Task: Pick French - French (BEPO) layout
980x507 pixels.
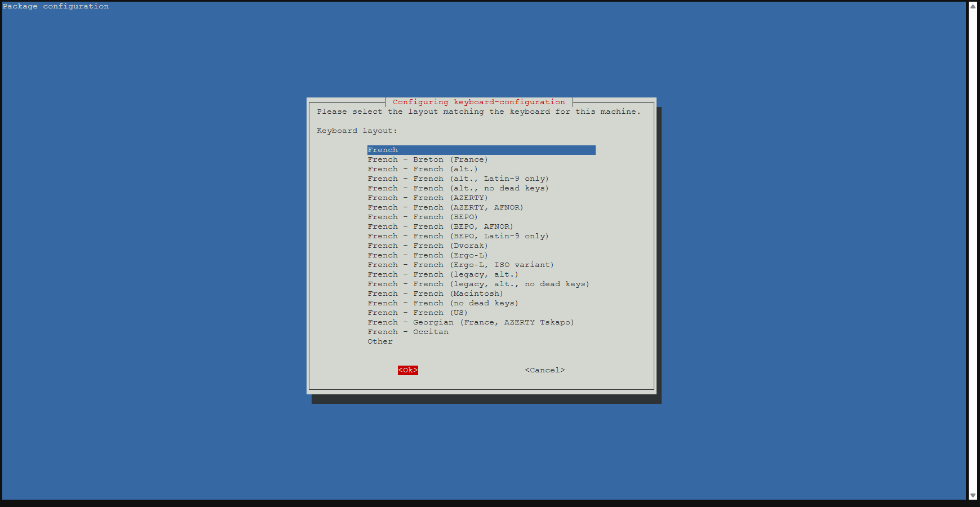Action: coord(423,217)
